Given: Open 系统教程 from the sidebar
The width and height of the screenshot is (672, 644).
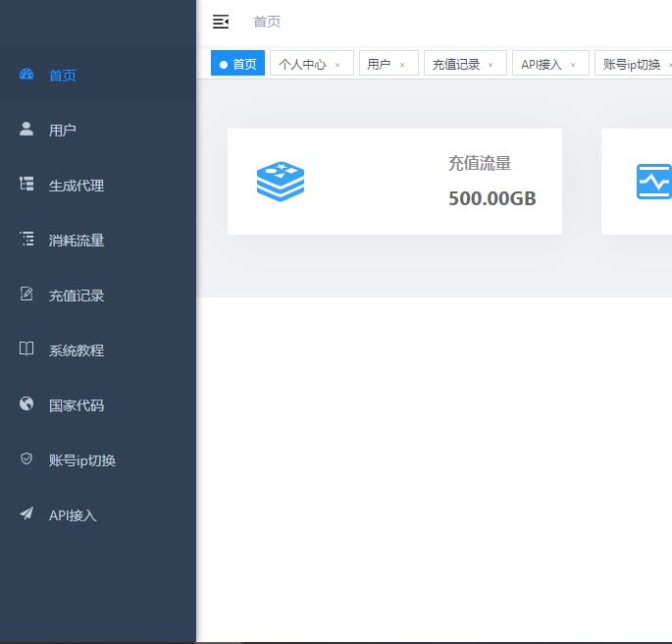Looking at the screenshot, I should pyautogui.click(x=77, y=350).
